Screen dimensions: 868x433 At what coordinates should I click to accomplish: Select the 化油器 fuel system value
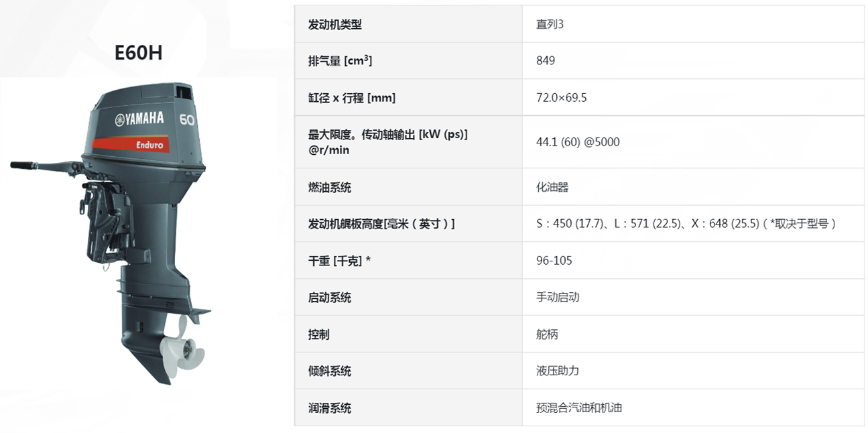(552, 187)
